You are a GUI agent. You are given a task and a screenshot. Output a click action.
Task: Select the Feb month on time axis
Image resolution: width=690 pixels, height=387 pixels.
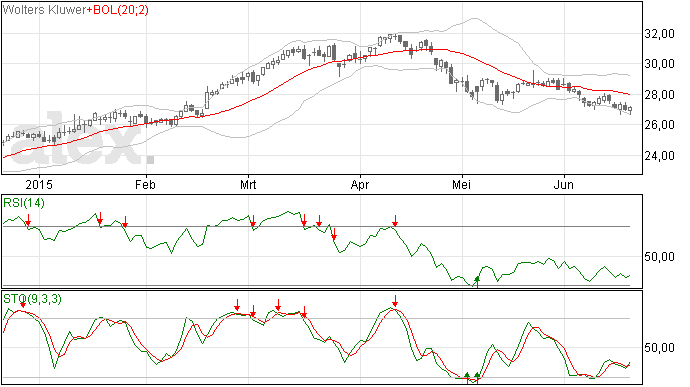145,184
